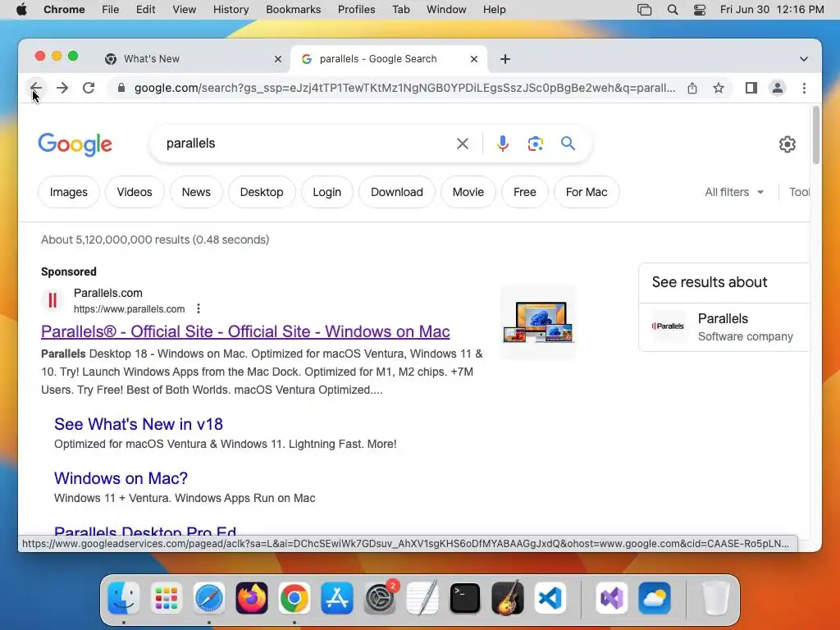The width and height of the screenshot is (840, 630).
Task: Share this page using the share icon
Action: pyautogui.click(x=692, y=88)
